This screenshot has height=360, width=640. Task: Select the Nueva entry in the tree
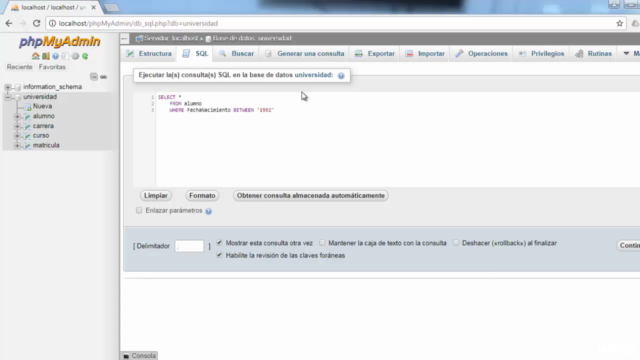pos(42,106)
